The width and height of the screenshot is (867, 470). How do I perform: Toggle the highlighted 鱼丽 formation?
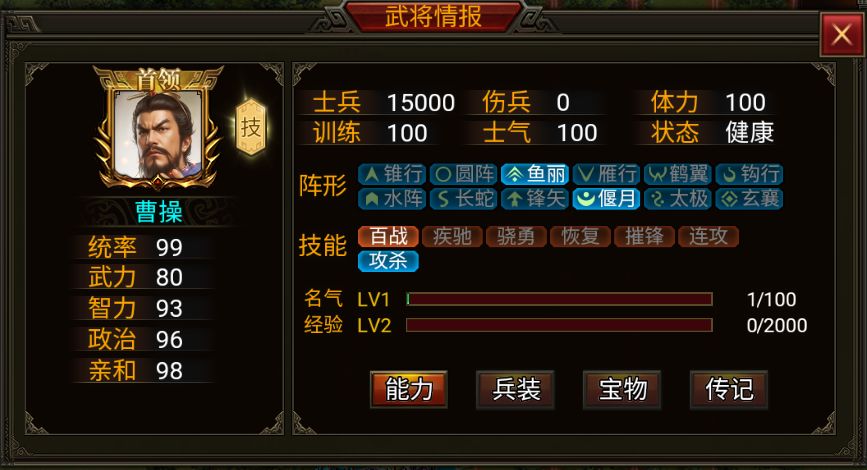pos(535,174)
